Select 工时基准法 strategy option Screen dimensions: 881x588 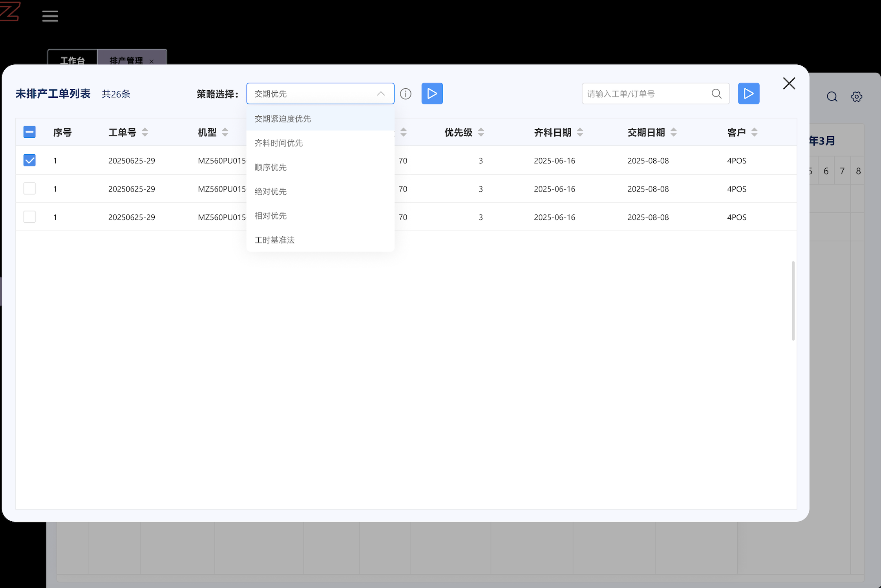275,240
